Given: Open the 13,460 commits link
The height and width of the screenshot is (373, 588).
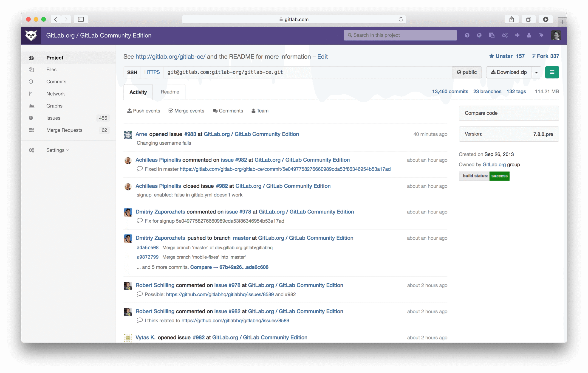Looking at the screenshot, I should pos(450,92).
